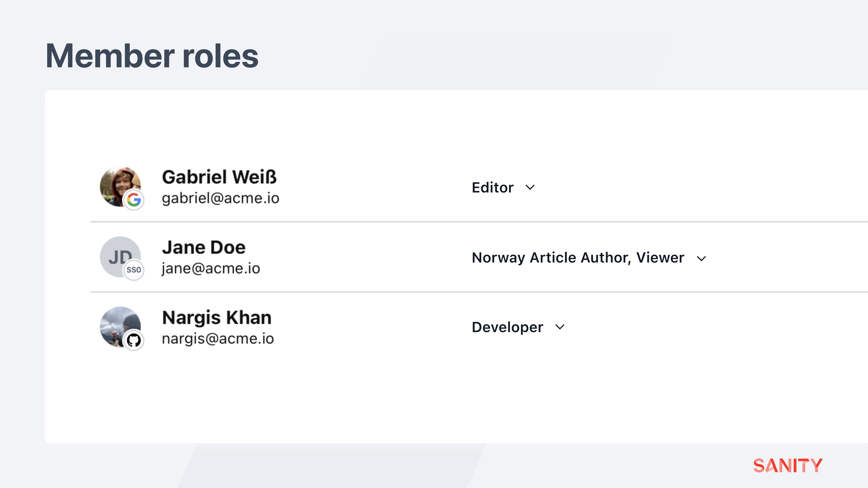Screen dimensions: 868x488
Task: Click the Google badge on Gabriel's avatar
Action: [134, 200]
